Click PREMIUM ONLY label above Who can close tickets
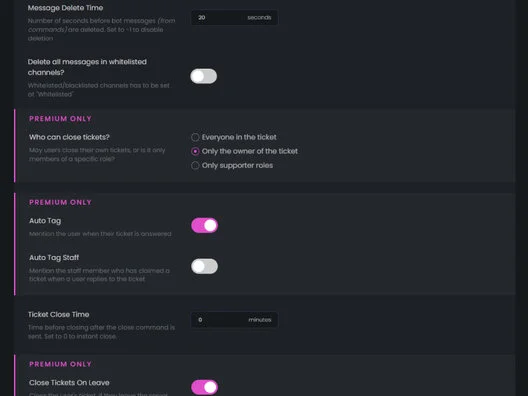The width and height of the screenshot is (528, 396). (x=60, y=119)
